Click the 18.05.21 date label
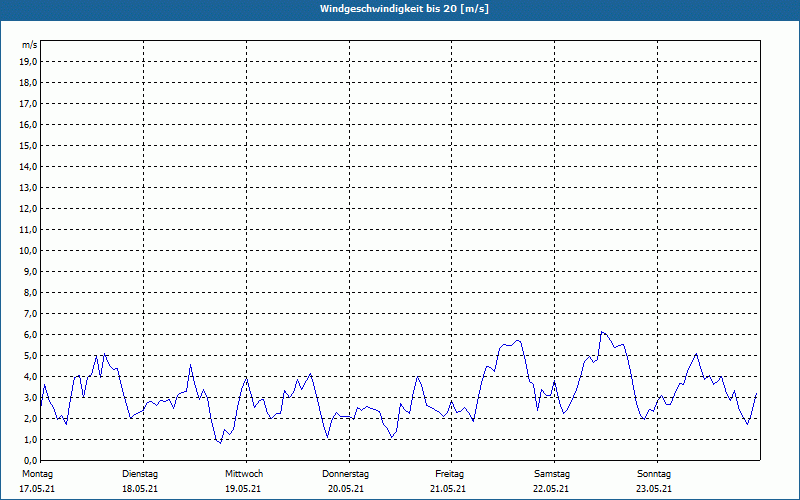This screenshot has width=800, height=500. click(x=140, y=489)
